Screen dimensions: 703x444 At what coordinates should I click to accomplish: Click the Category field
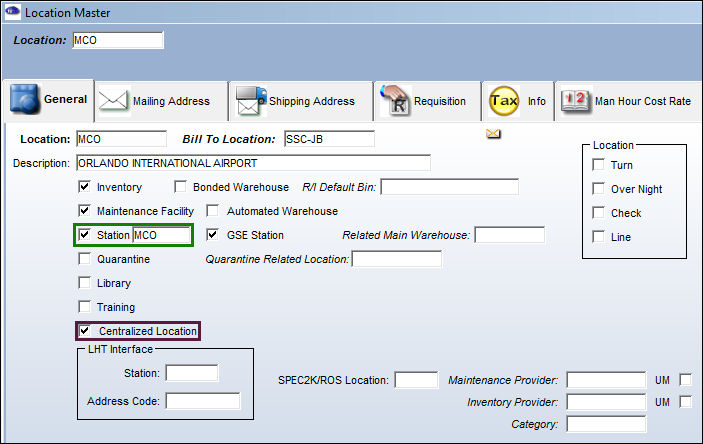tap(606, 424)
